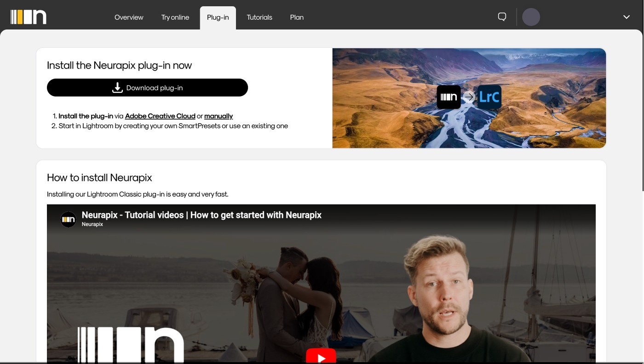Open the chat message icon
644x364 pixels.
pyautogui.click(x=502, y=17)
